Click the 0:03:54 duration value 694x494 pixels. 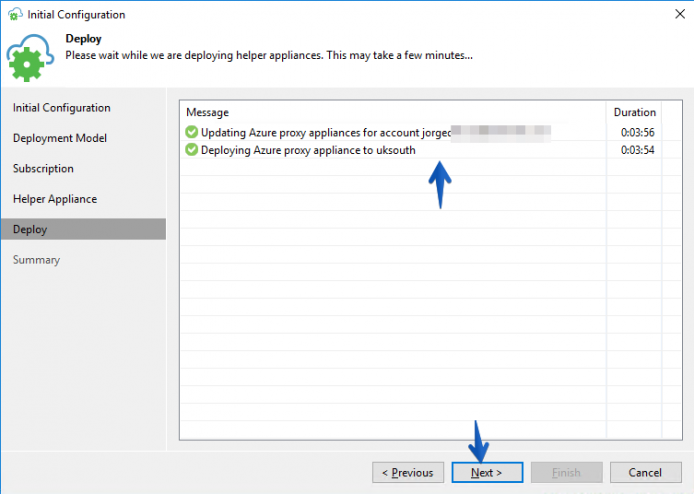click(x=637, y=150)
